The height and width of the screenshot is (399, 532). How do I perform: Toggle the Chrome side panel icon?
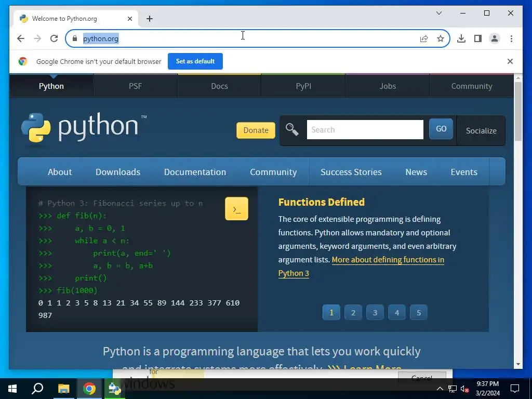point(478,38)
